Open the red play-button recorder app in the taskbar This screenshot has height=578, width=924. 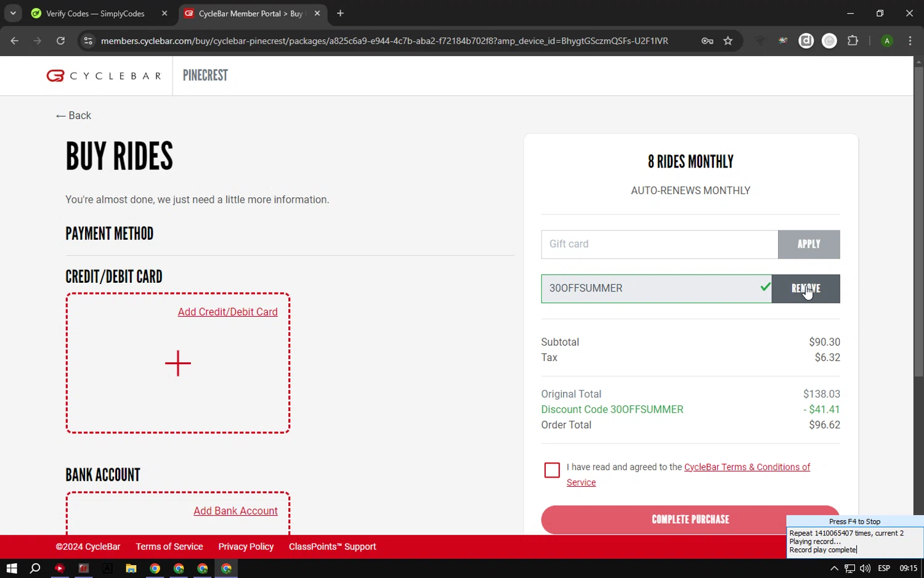click(60, 568)
